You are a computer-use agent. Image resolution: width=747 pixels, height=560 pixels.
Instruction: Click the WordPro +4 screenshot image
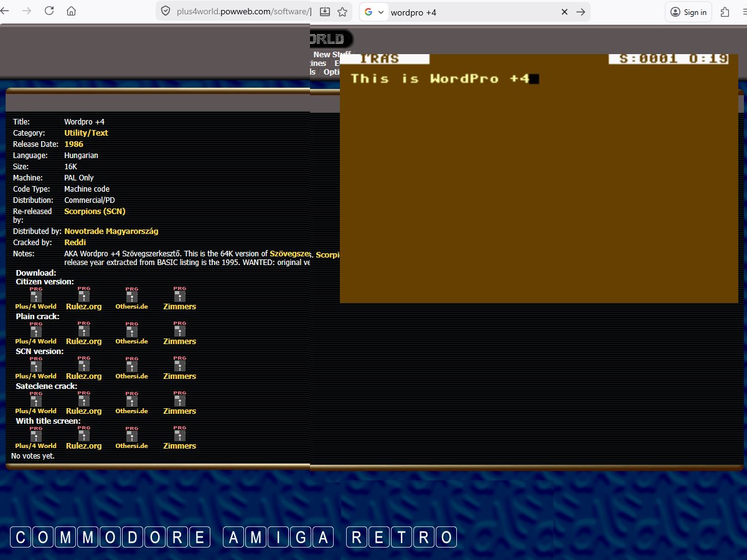pyautogui.click(x=538, y=180)
